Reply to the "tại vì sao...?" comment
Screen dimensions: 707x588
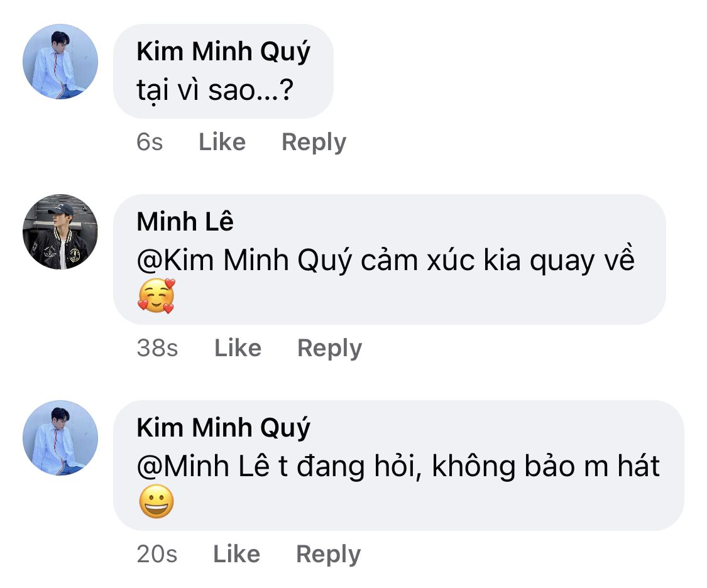coord(314,142)
